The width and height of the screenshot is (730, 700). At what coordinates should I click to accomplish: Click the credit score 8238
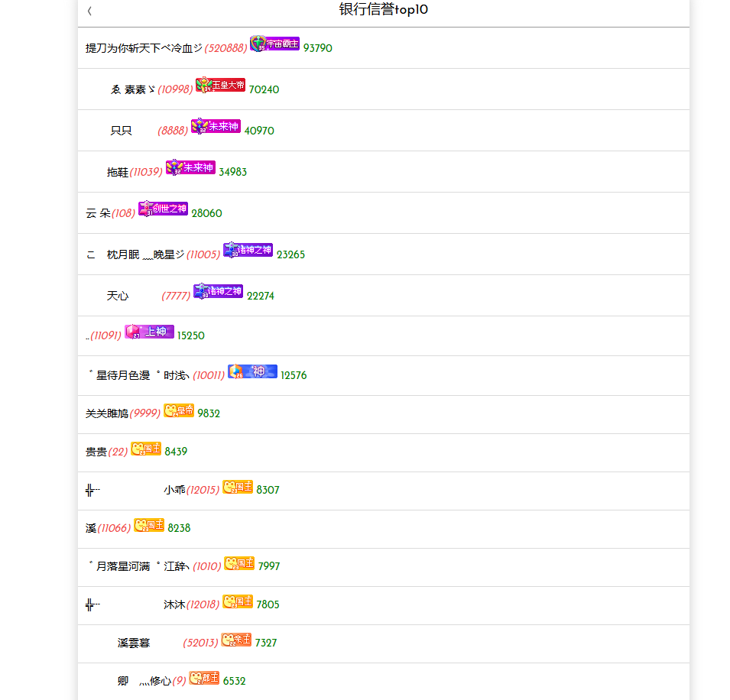(x=179, y=528)
